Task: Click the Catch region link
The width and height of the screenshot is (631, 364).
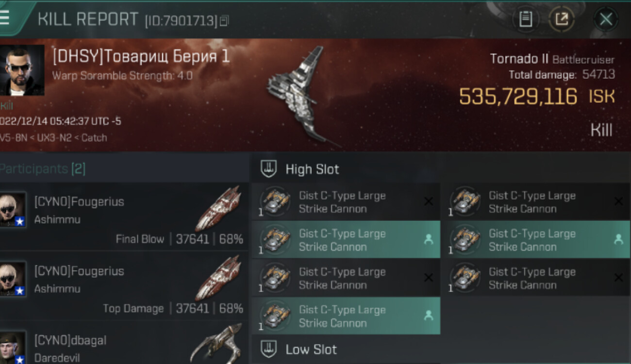Action: [94, 137]
